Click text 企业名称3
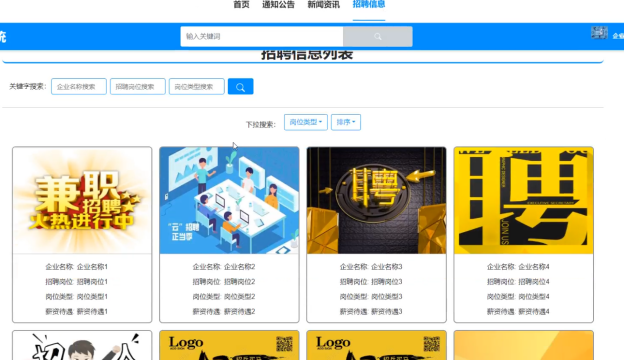624x361 pixels. click(x=387, y=267)
